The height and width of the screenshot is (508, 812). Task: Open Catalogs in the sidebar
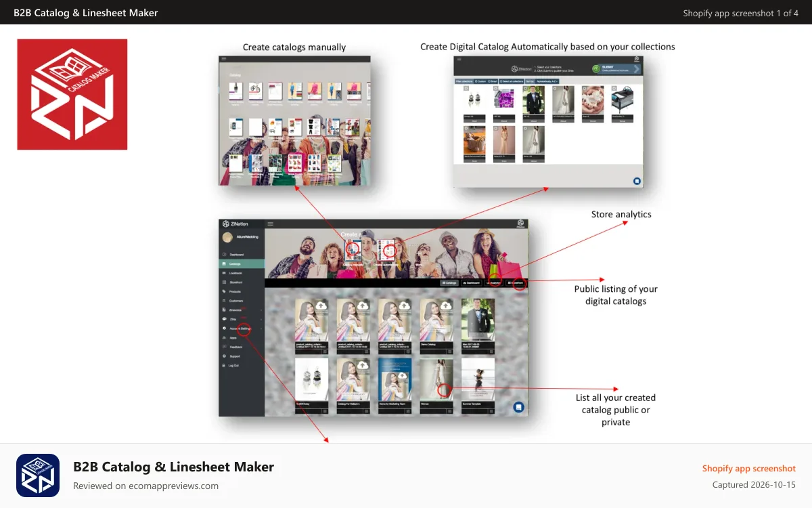pyautogui.click(x=242, y=264)
